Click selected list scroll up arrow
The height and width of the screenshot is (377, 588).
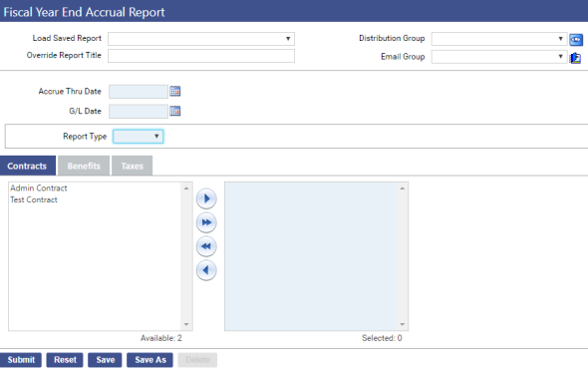403,188
